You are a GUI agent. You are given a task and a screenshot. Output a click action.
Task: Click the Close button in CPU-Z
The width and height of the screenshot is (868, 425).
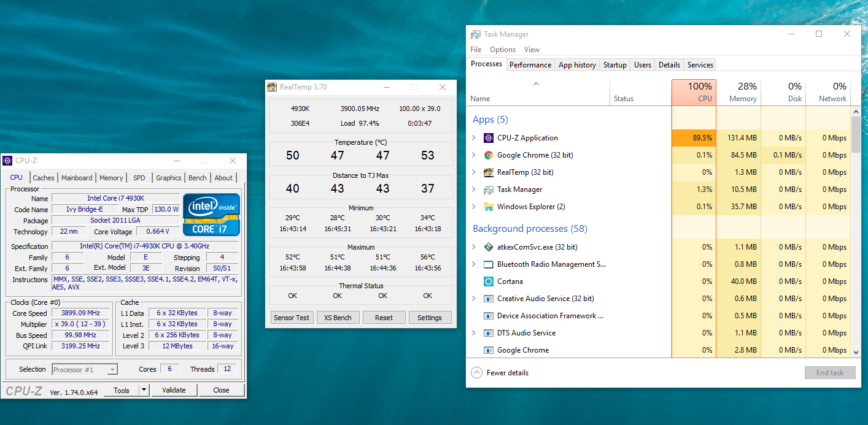(x=222, y=390)
